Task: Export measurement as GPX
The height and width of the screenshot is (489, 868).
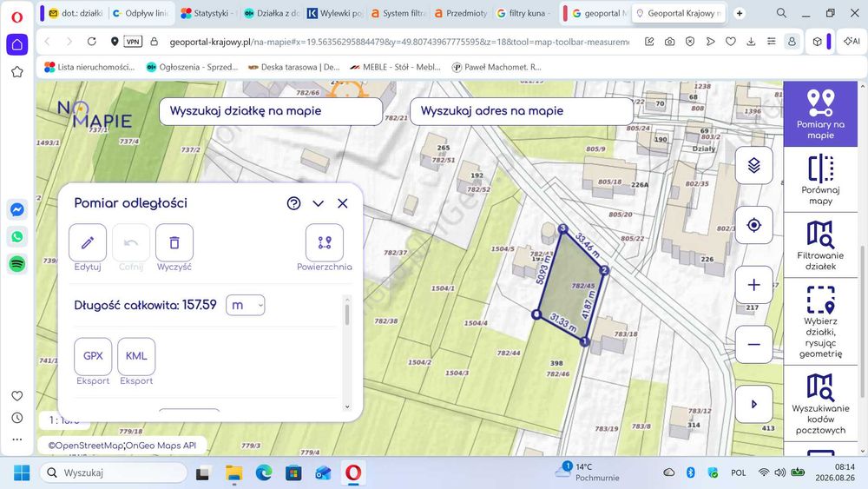Action: [x=93, y=356]
